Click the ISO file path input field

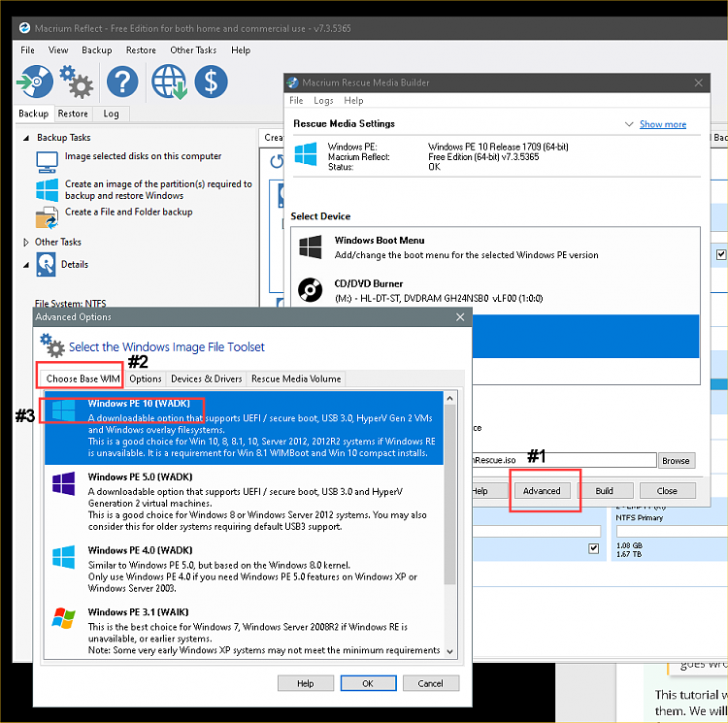[564, 460]
